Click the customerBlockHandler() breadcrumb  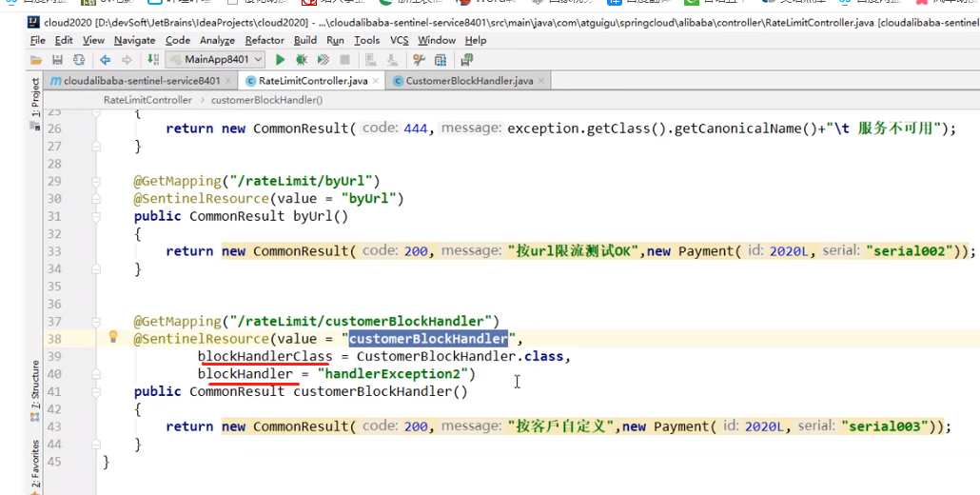click(x=266, y=99)
